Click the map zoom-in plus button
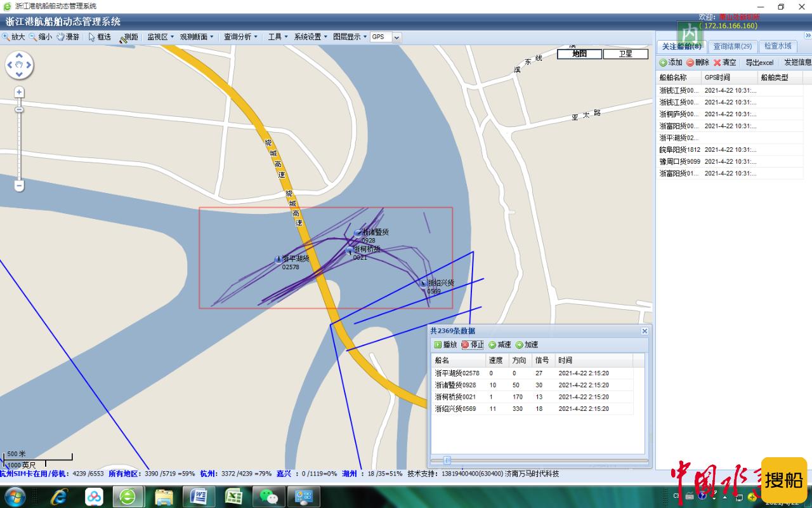The image size is (812, 508). pyautogui.click(x=19, y=93)
